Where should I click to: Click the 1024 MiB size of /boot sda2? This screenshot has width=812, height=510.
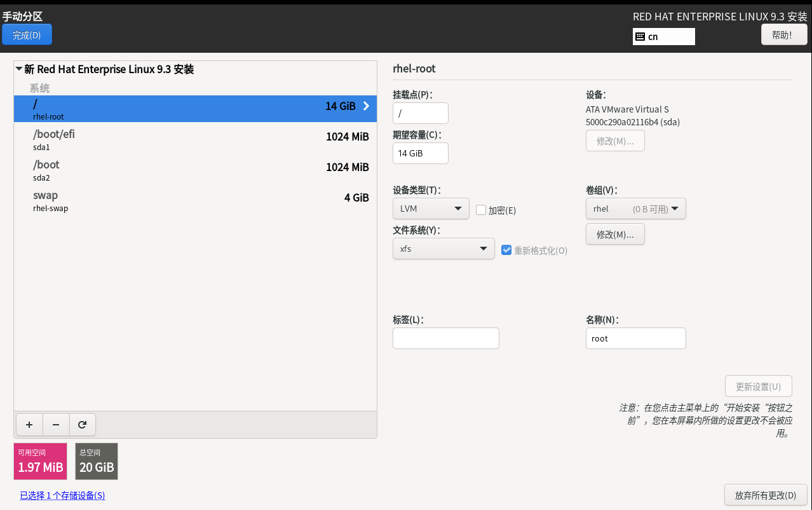coord(347,167)
